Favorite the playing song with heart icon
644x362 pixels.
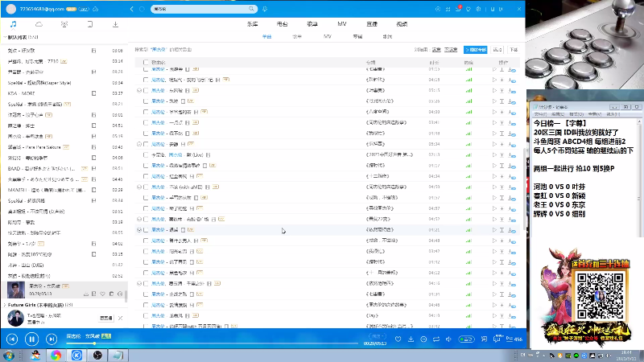[x=398, y=339]
